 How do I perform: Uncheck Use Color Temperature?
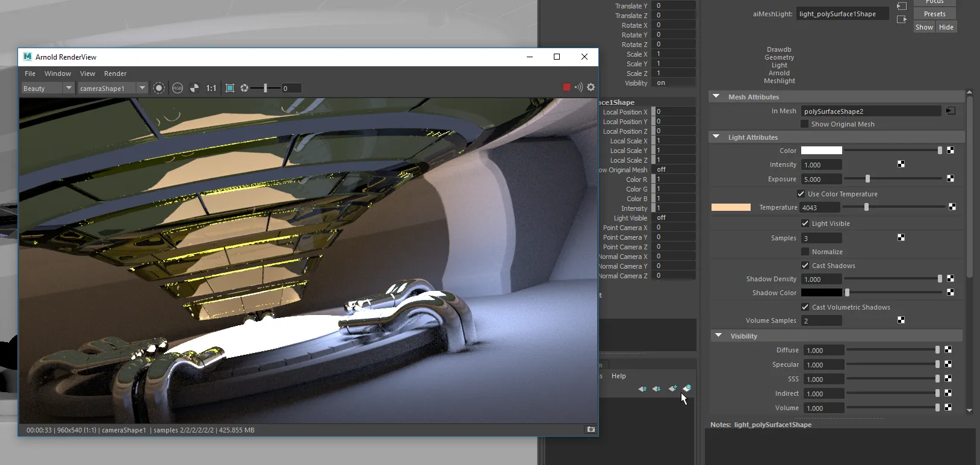tap(801, 194)
